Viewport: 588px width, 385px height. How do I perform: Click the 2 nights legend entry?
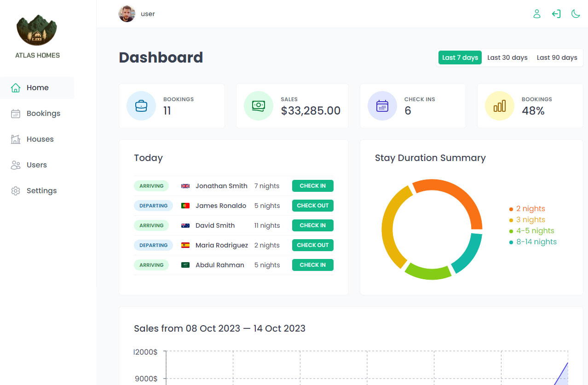(x=527, y=209)
